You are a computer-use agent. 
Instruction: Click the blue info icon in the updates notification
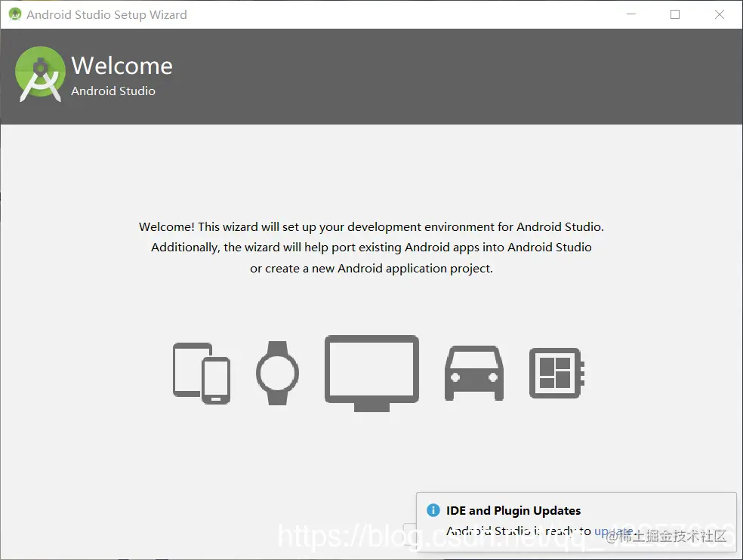coord(433,510)
